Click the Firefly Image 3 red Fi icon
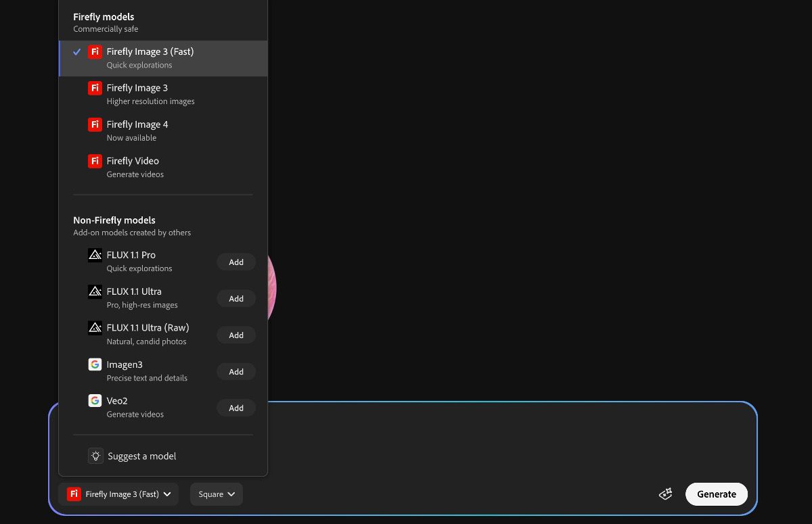The width and height of the screenshot is (812, 524). coord(95,88)
